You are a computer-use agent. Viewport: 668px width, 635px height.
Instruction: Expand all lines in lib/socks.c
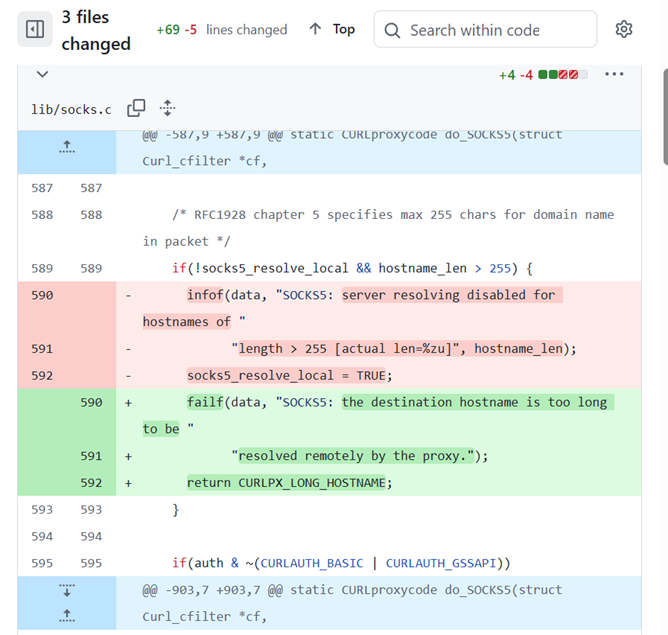(168, 108)
